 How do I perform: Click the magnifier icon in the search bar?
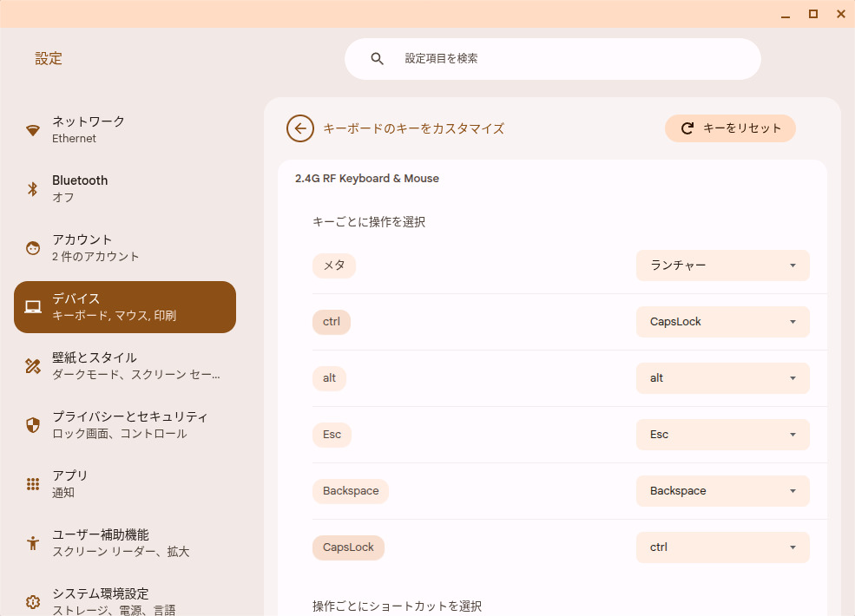tap(377, 59)
